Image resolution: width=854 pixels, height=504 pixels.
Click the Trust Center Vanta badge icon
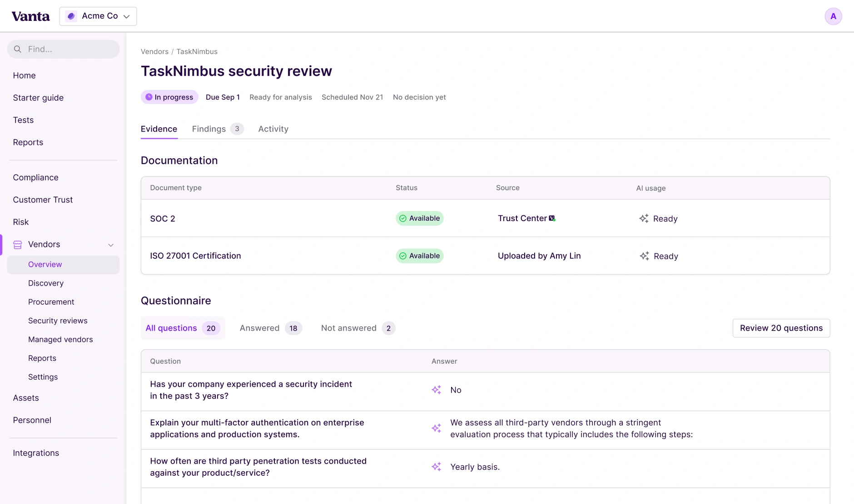[x=552, y=218]
